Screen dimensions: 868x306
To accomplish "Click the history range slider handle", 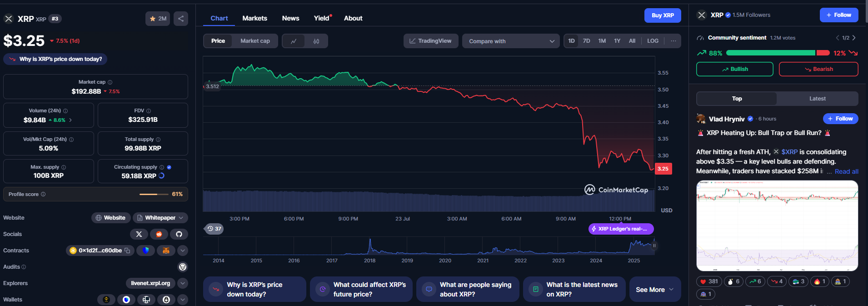I will click(x=654, y=246).
